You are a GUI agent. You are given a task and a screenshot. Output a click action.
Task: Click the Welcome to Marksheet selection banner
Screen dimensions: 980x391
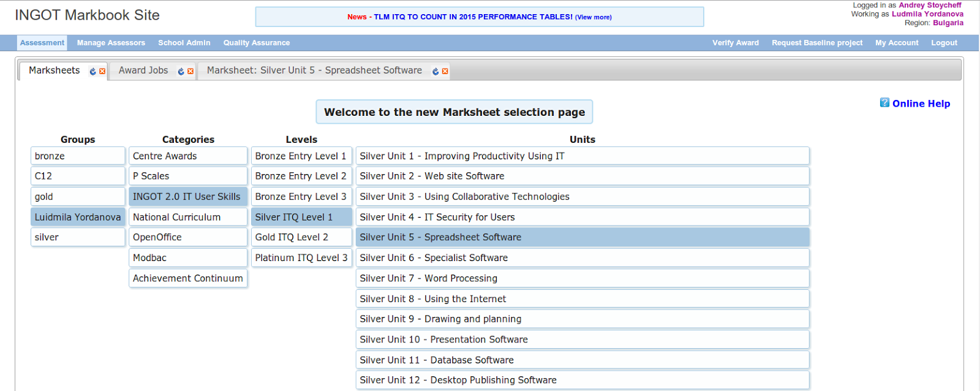click(454, 112)
